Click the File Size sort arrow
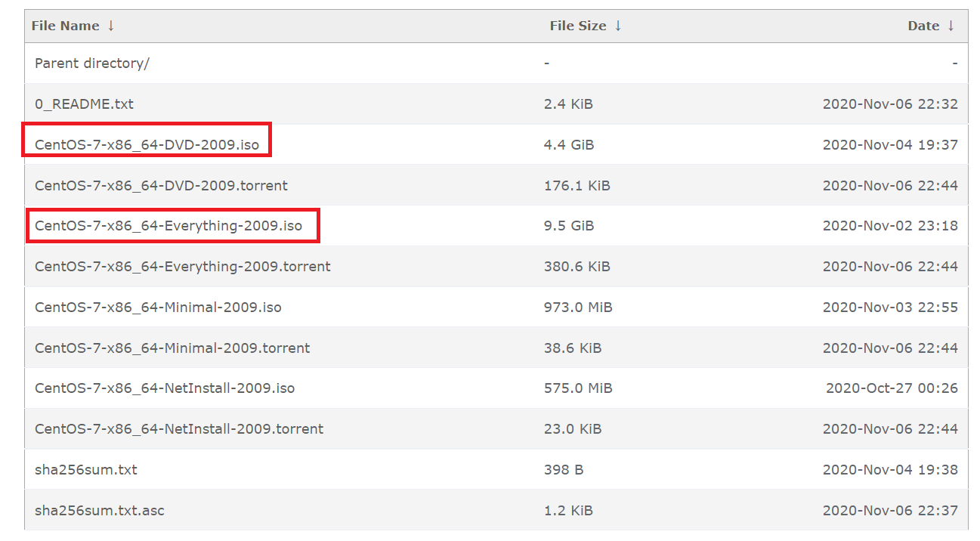The width and height of the screenshot is (980, 541). point(617,26)
